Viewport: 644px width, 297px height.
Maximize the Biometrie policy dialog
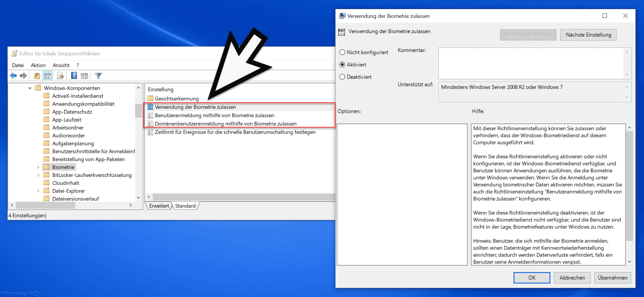[605, 16]
